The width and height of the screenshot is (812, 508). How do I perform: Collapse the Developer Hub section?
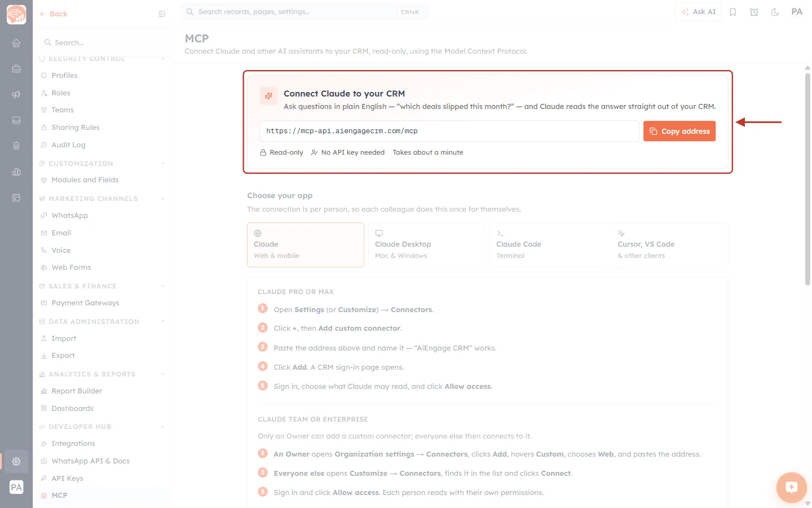click(x=162, y=427)
